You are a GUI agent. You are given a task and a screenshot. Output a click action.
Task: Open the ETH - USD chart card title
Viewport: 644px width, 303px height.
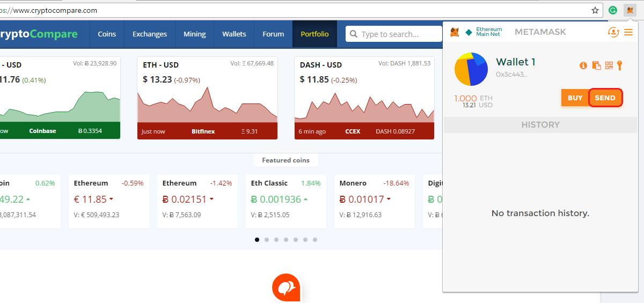tap(161, 65)
